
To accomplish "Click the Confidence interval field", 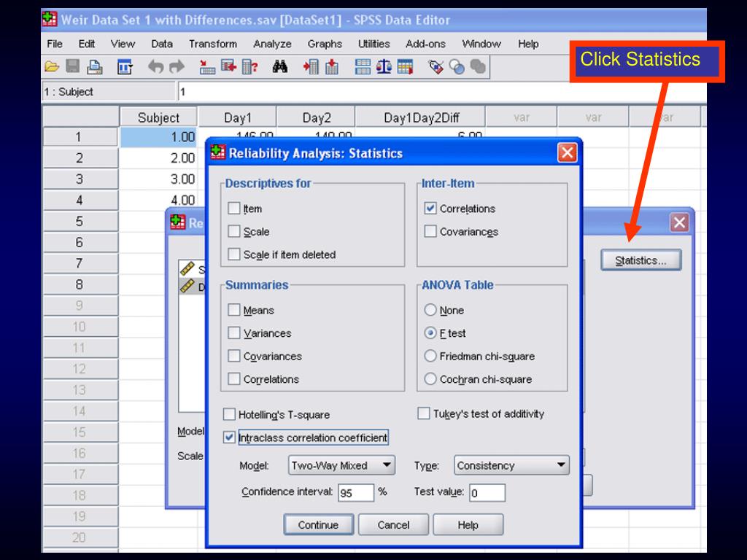I will tap(356, 492).
